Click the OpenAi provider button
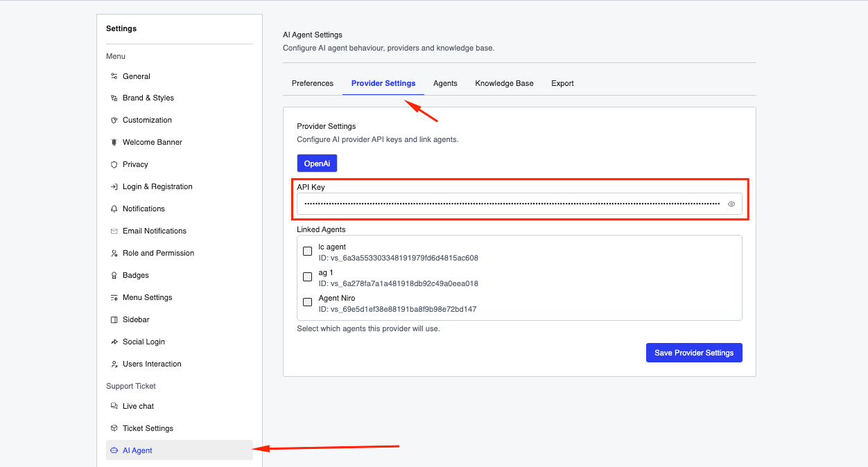868x467 pixels. tap(317, 164)
